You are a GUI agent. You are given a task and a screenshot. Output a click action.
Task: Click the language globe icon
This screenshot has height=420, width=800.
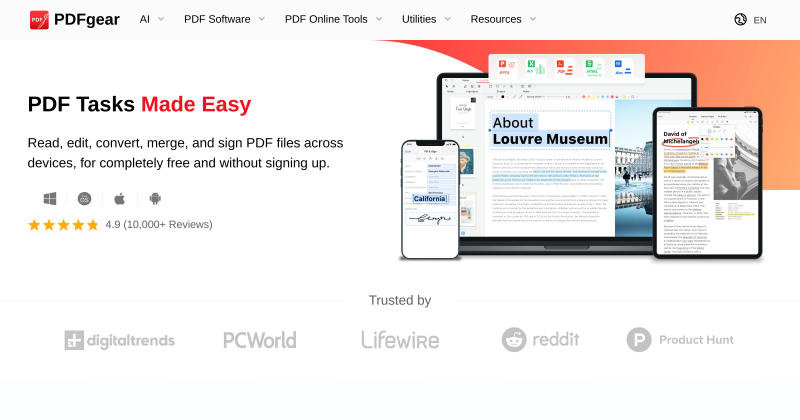click(x=740, y=20)
